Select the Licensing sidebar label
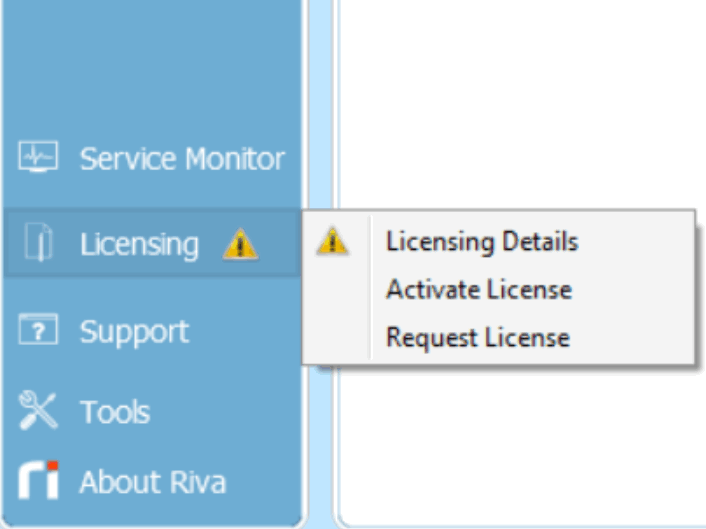 (139, 244)
